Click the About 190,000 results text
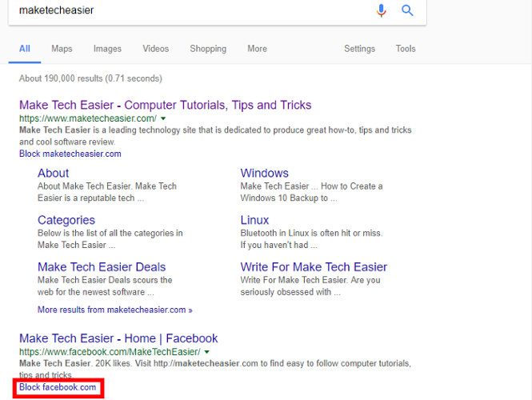This screenshot has width=532, height=400. click(90, 78)
